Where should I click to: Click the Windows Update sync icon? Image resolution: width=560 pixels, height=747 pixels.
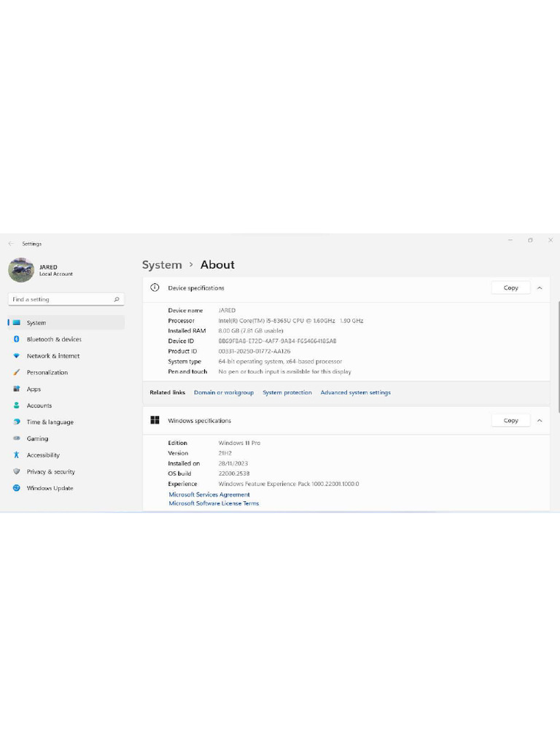tap(16, 488)
